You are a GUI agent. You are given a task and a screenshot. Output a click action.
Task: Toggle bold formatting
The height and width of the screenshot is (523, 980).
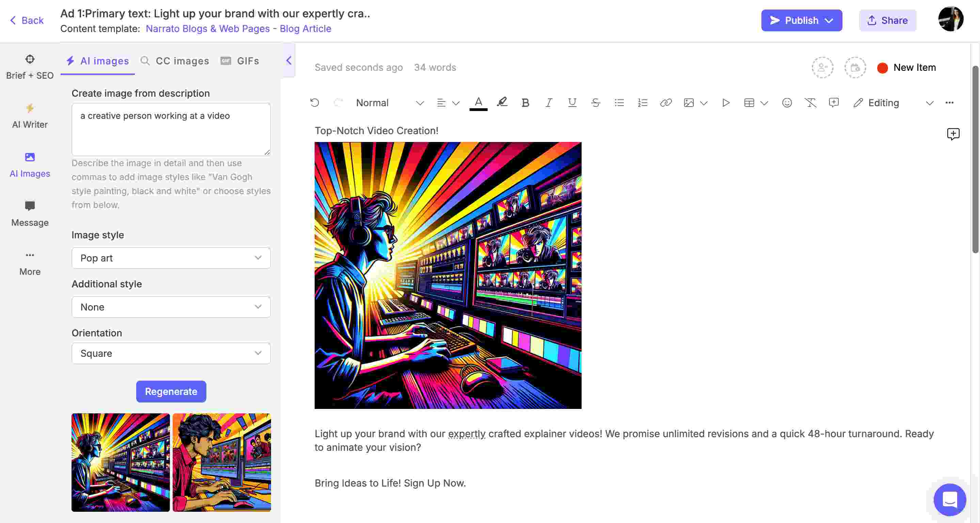coord(525,103)
